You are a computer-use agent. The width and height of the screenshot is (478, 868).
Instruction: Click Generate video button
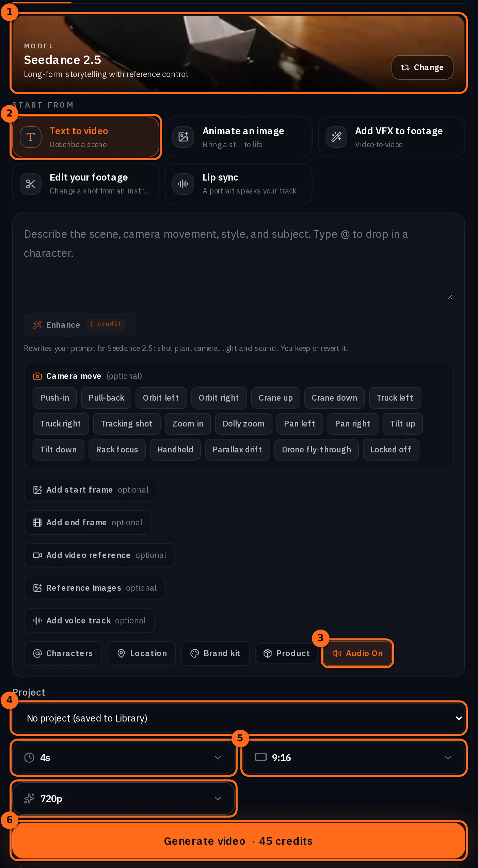point(239,841)
